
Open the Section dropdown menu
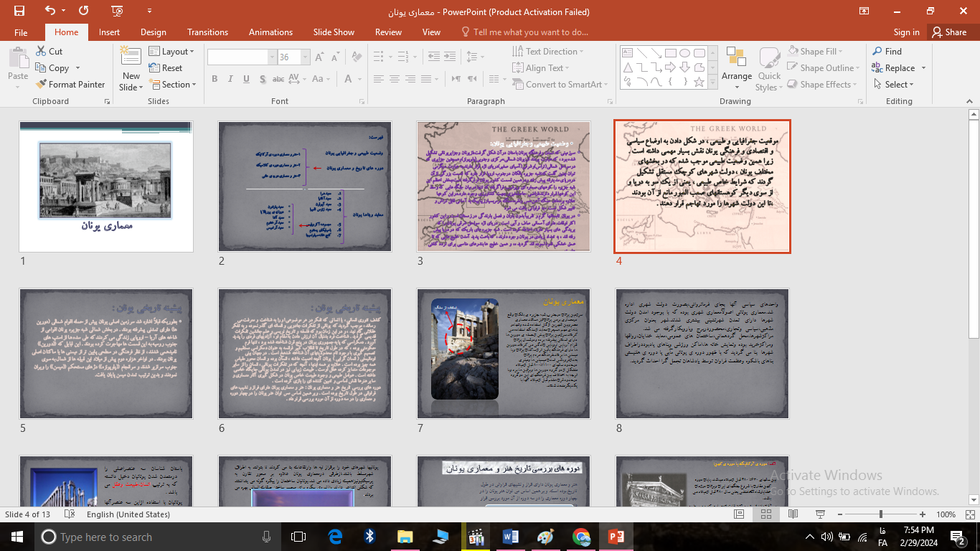(175, 85)
